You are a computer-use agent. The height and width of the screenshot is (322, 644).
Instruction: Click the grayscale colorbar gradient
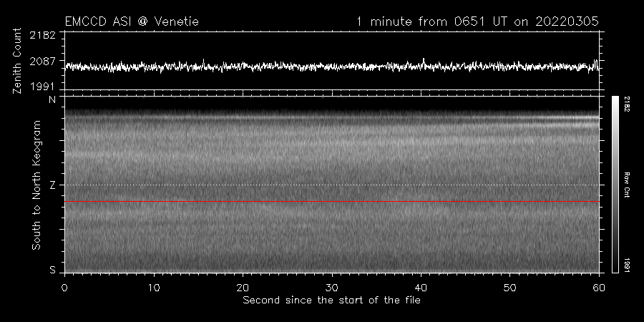click(615, 185)
